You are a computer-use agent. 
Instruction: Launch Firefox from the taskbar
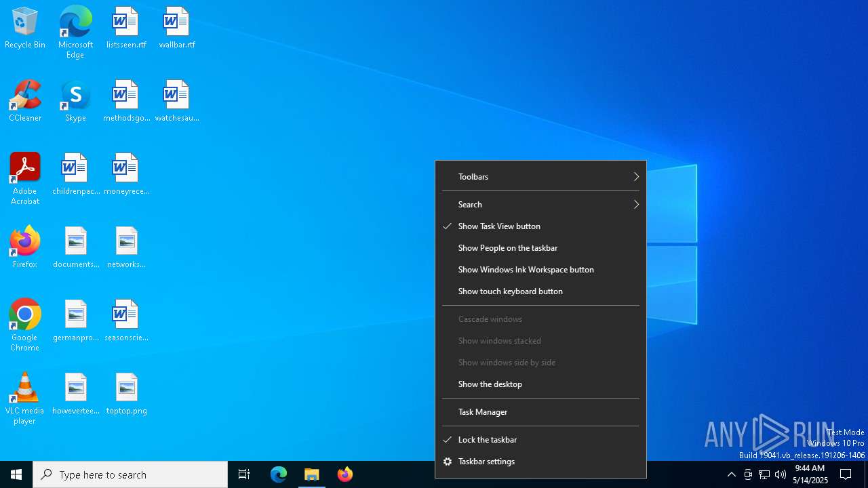pos(345,474)
